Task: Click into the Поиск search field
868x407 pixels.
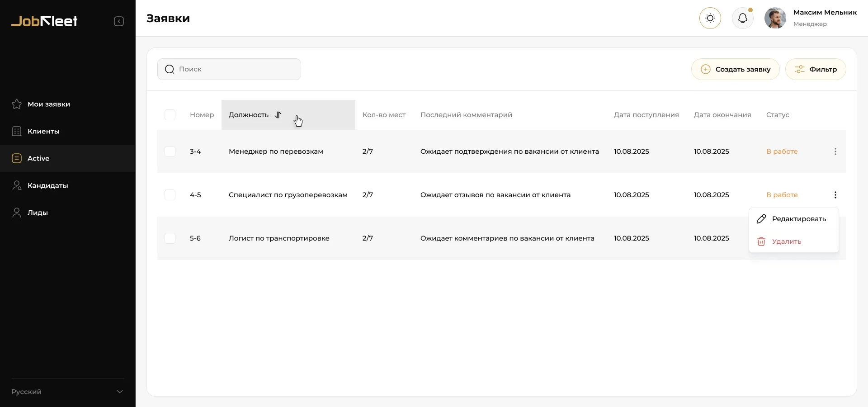Action: [235, 69]
